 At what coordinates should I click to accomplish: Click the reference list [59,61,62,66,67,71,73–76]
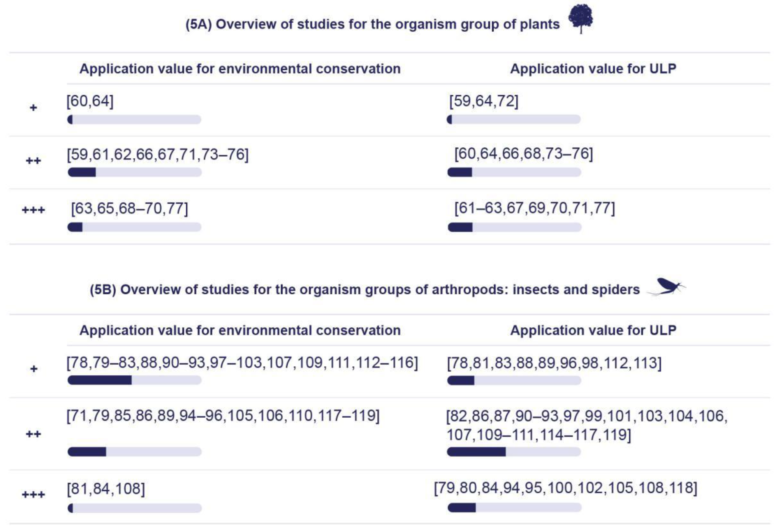(x=158, y=155)
